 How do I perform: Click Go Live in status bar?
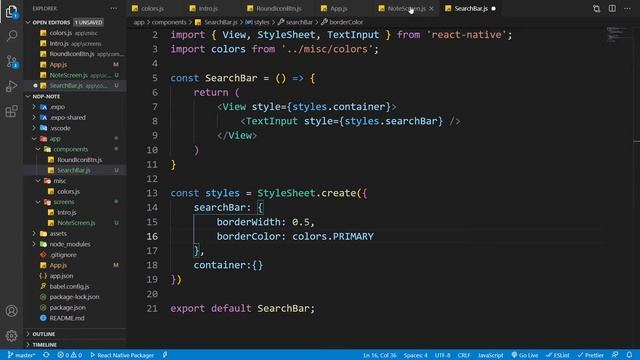pos(525,355)
